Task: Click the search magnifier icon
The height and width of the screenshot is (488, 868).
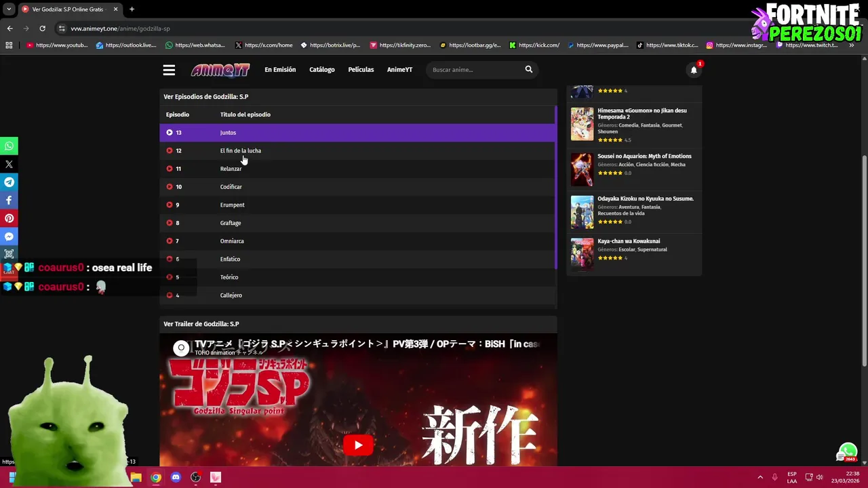Action: coord(529,69)
